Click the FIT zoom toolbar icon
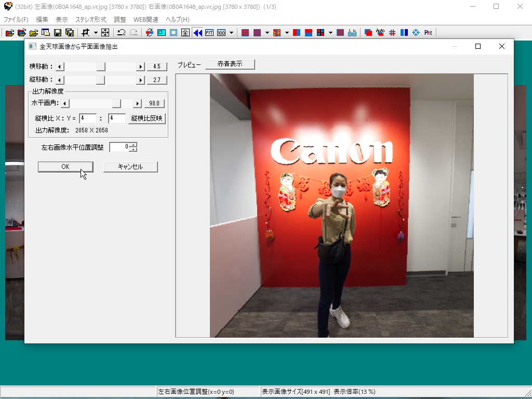 point(209,33)
